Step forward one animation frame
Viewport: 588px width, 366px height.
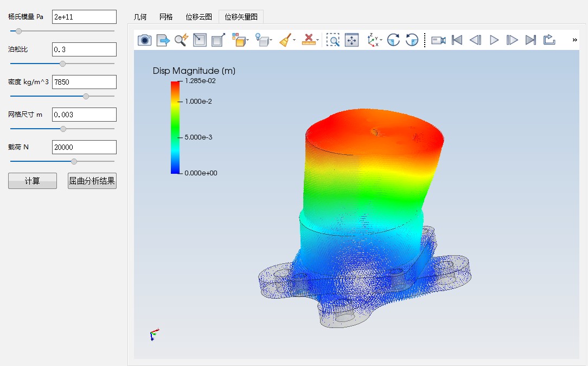point(512,40)
